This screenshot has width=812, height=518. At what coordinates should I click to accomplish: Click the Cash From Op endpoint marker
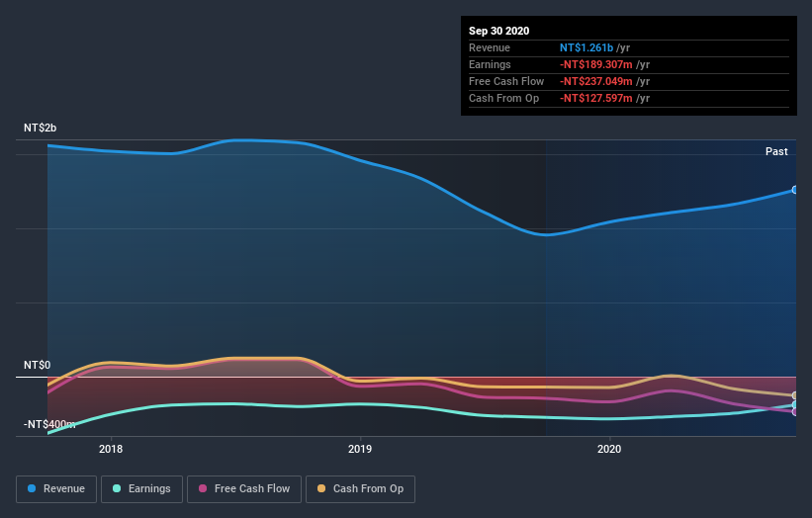795,395
